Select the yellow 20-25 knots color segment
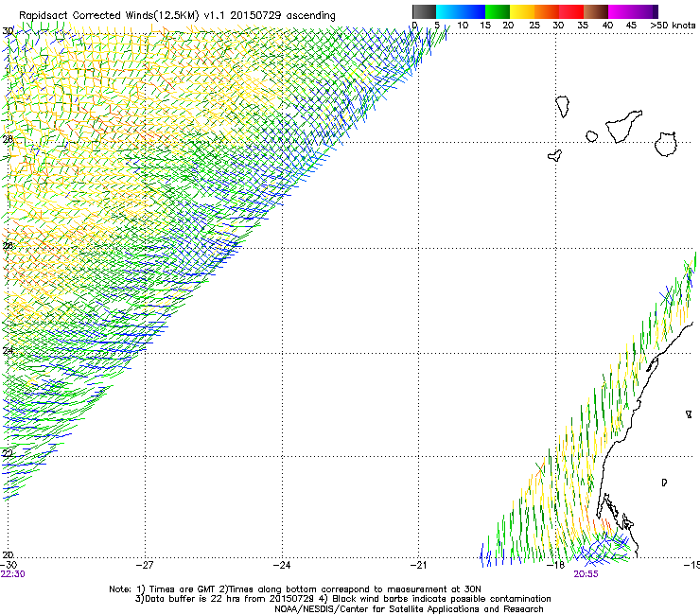The width and height of the screenshot is (700, 615). coord(522,11)
